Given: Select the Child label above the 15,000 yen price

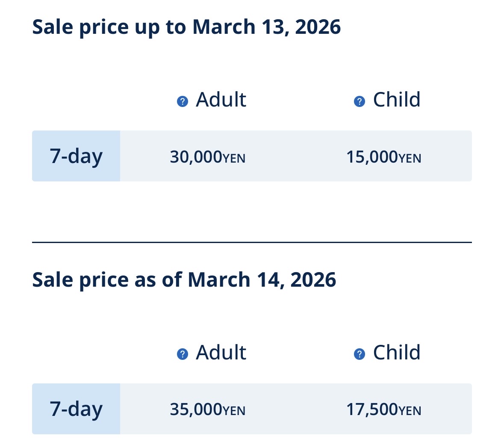Looking at the screenshot, I should [397, 100].
